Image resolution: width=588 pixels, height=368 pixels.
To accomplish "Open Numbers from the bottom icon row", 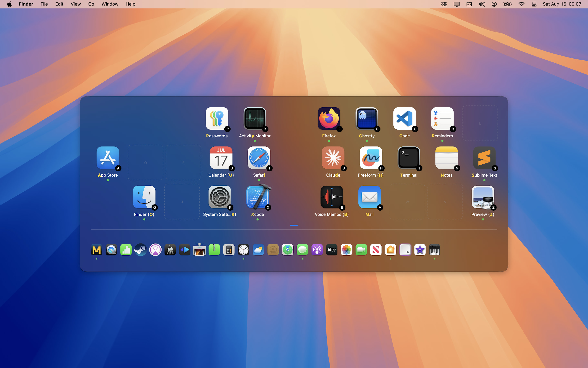I will click(x=126, y=250).
